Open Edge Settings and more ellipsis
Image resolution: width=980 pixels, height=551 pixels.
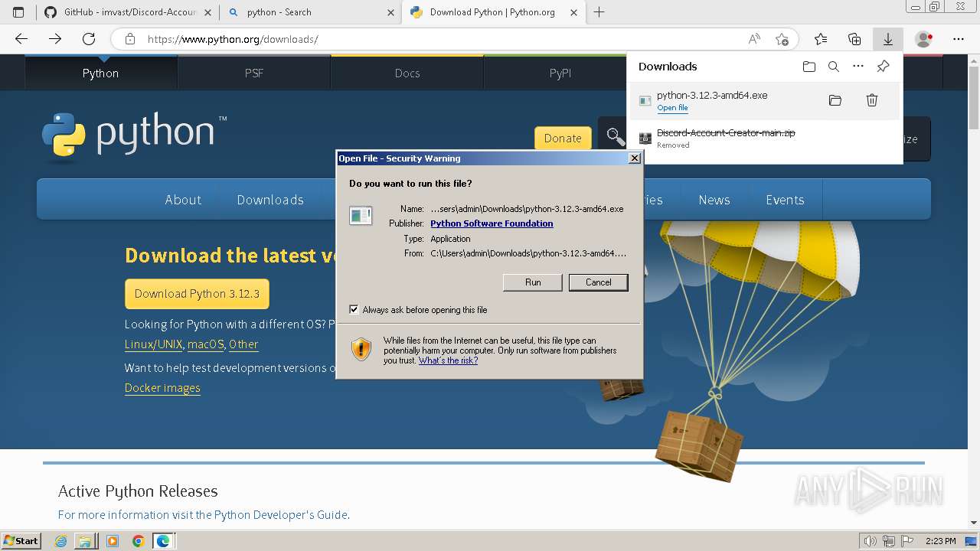click(x=959, y=39)
